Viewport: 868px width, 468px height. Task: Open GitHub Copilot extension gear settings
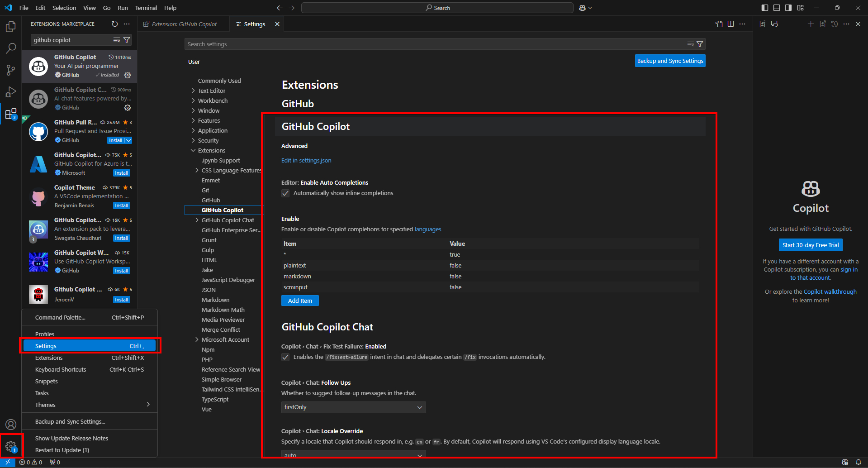point(128,75)
